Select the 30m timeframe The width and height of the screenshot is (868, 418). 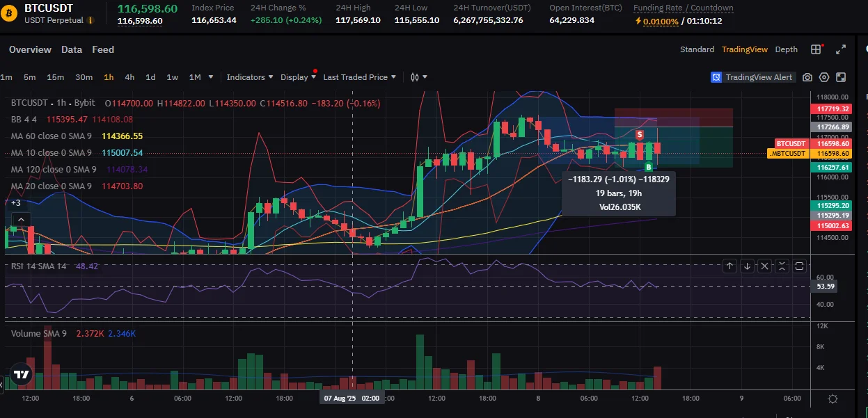point(84,77)
